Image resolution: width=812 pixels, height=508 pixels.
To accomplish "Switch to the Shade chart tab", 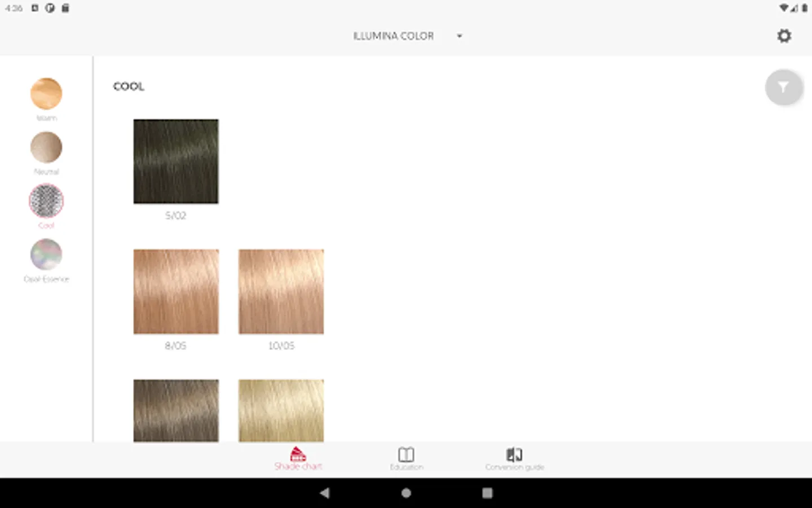I will (298, 458).
